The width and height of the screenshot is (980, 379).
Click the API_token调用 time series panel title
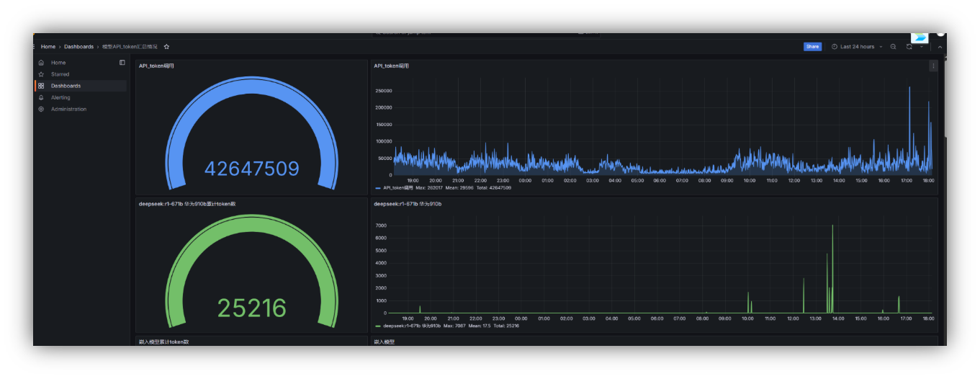click(391, 66)
